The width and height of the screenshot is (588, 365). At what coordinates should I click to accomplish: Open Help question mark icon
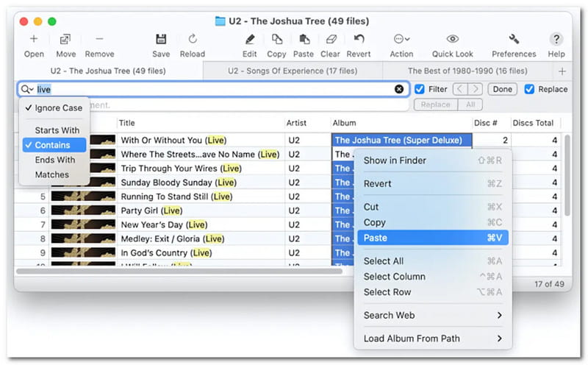point(556,39)
